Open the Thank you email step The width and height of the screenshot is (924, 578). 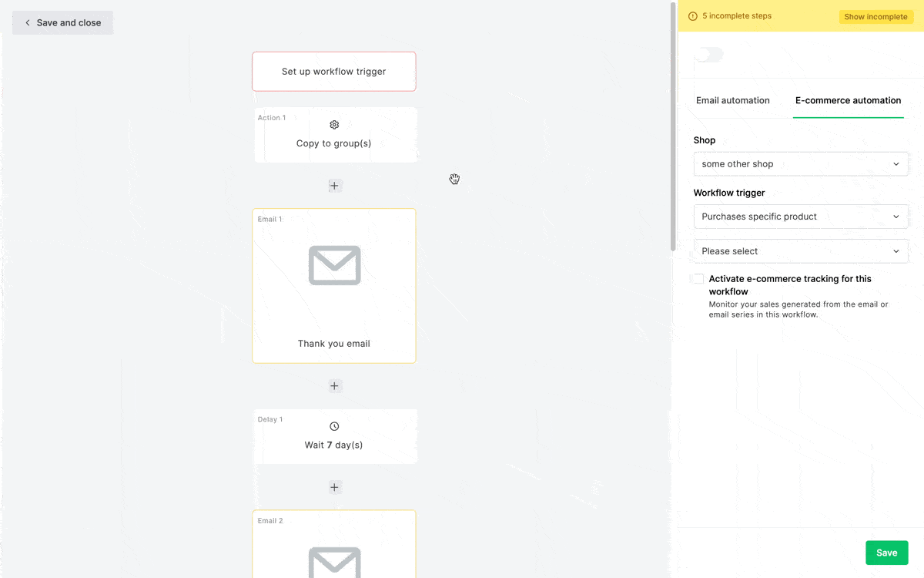pos(334,286)
